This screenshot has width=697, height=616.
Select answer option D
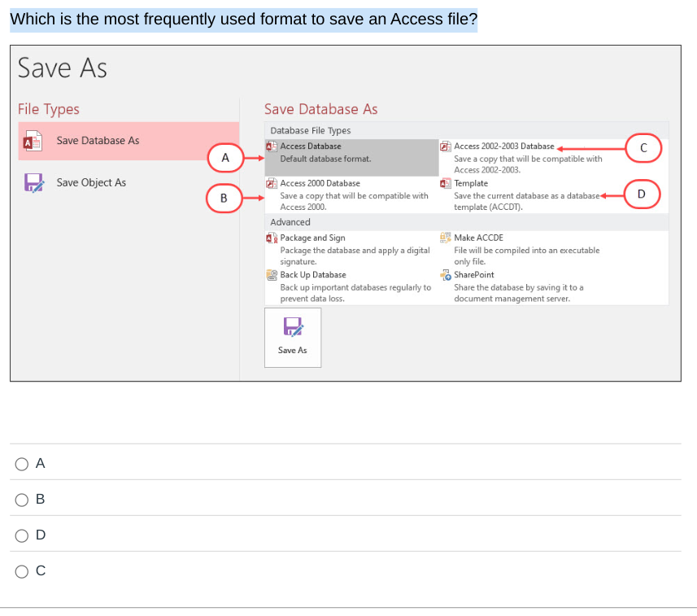tap(21, 535)
